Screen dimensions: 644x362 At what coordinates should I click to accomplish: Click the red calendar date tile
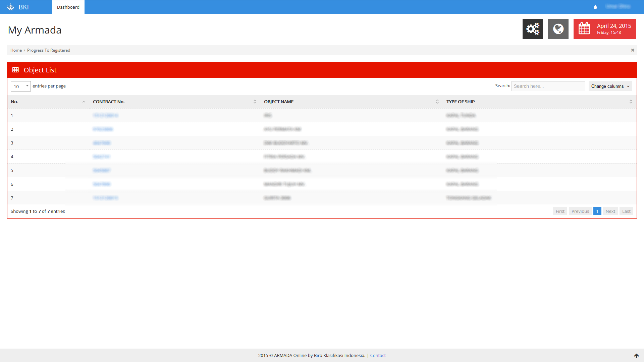coord(605,29)
